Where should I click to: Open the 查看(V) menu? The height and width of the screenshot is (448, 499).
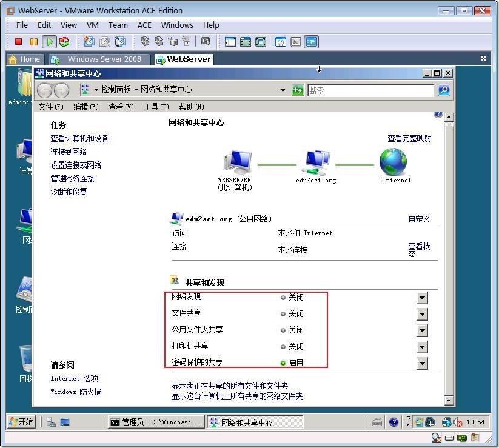coord(121,107)
